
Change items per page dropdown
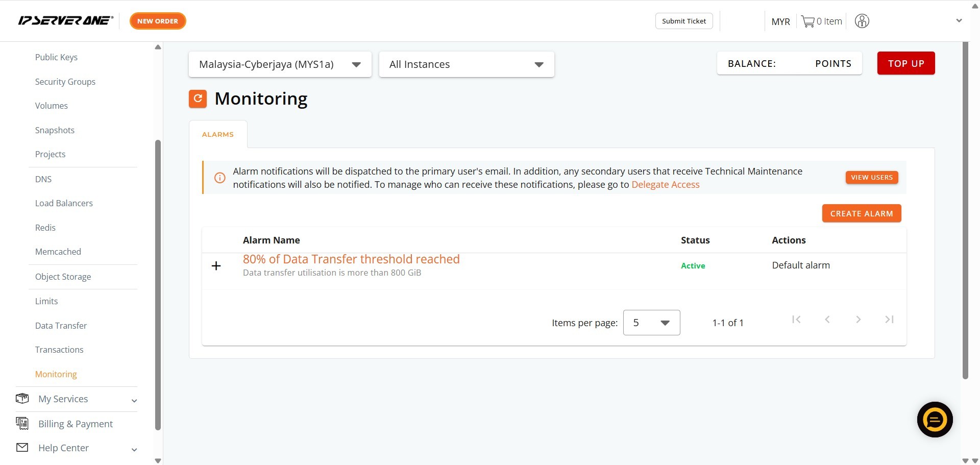[651, 323]
